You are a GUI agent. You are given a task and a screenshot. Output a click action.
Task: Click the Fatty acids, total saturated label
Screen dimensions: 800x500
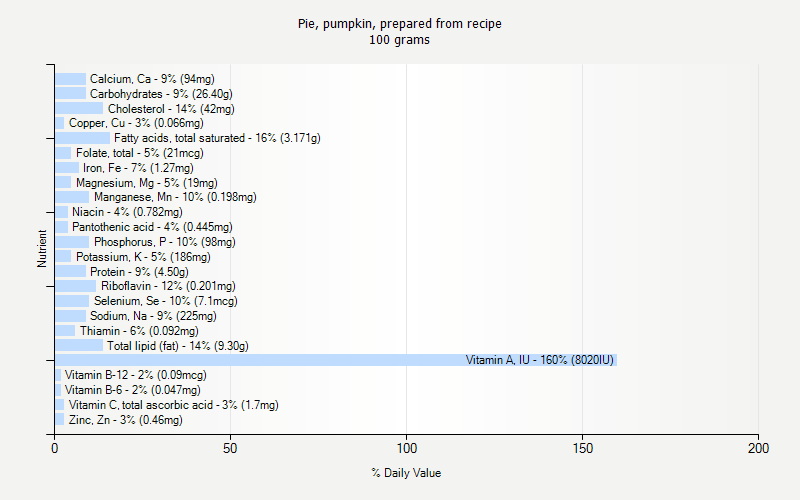pos(217,138)
